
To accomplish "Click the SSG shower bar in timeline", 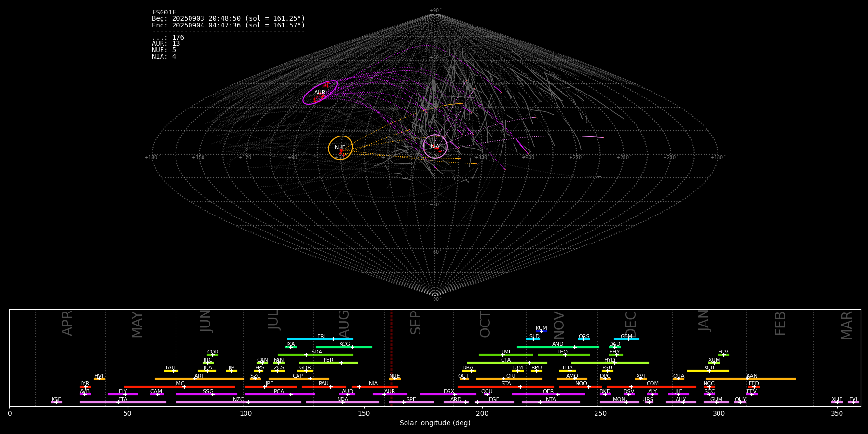I will [x=206, y=394].
